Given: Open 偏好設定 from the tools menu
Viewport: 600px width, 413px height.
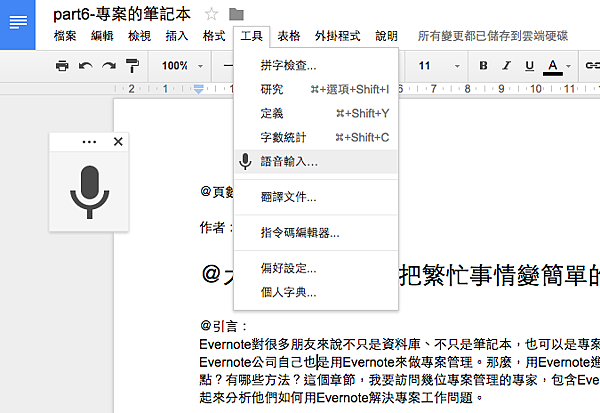Looking at the screenshot, I should click(316, 268).
